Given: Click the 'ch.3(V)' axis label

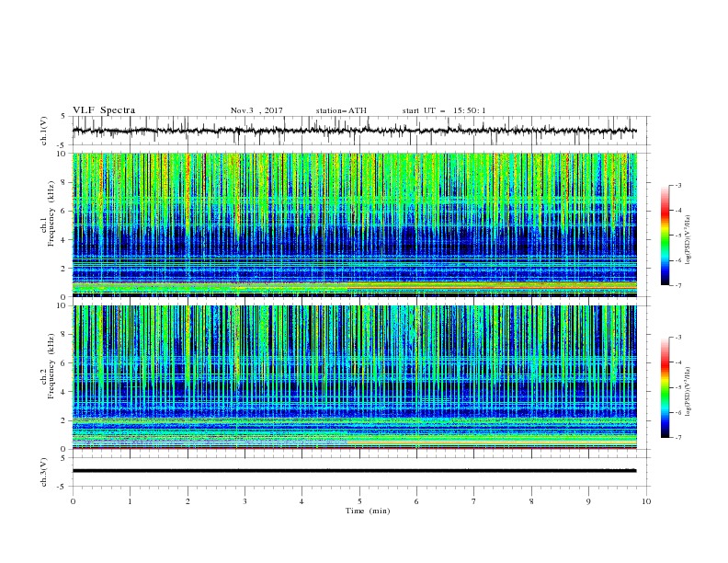Looking at the screenshot, I should coord(44,472).
